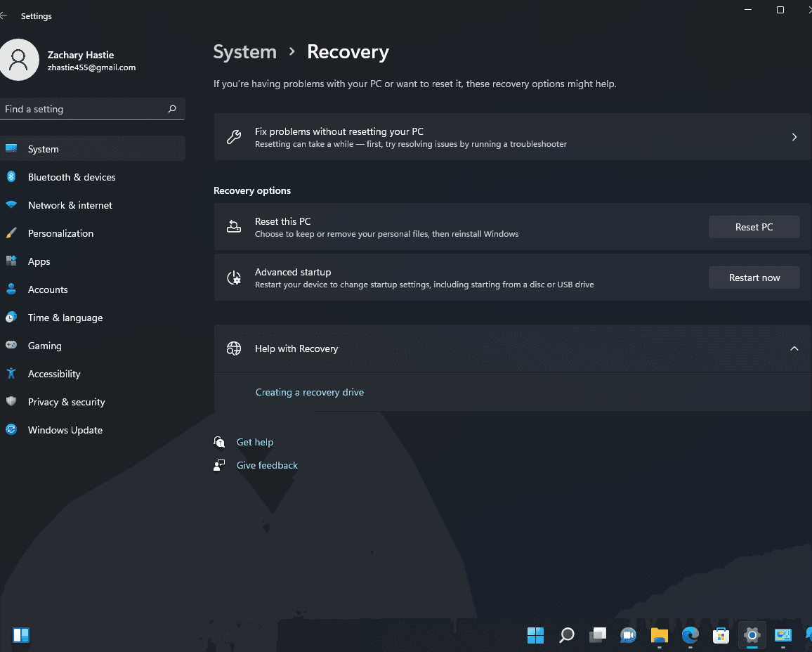This screenshot has width=812, height=652.
Task: Click the Recovery page title
Action: coord(348,52)
